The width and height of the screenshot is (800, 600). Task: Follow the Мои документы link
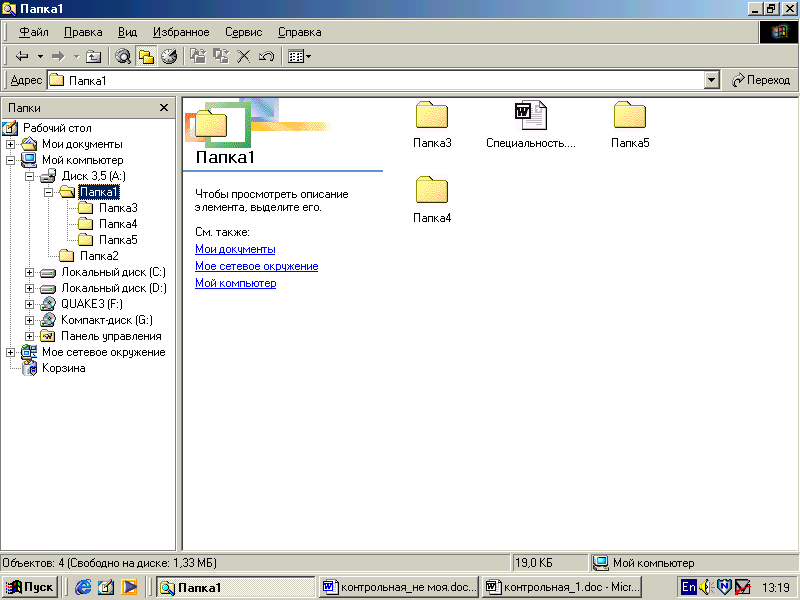click(235, 249)
